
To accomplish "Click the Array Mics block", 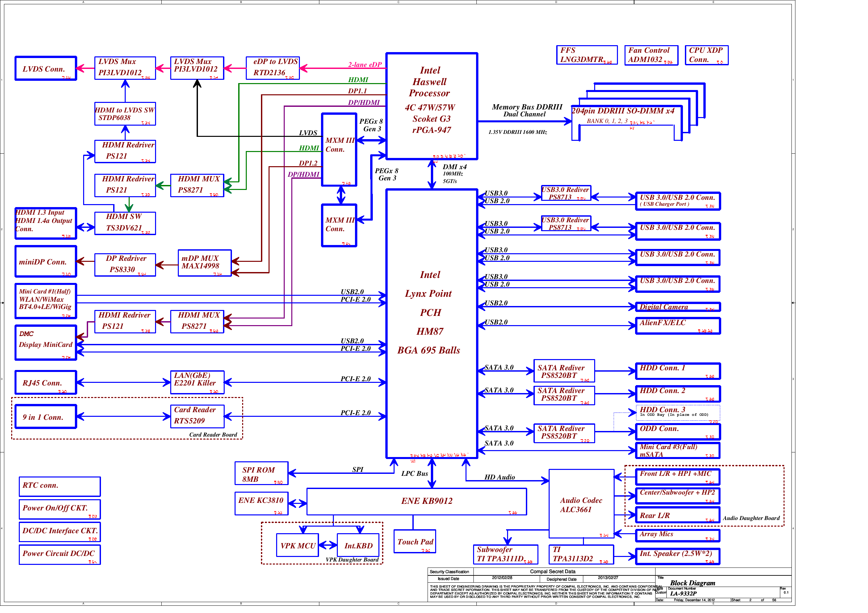I will pyautogui.click(x=678, y=536).
